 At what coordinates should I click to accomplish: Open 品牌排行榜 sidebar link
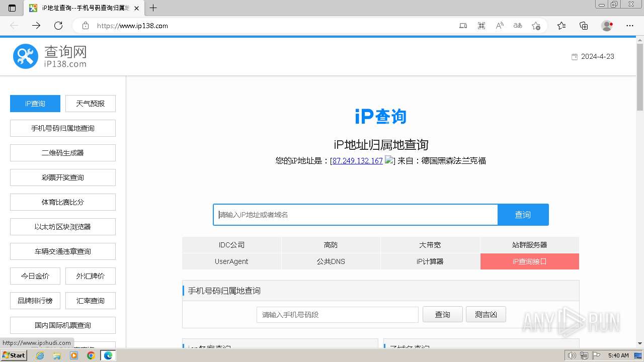(x=35, y=301)
